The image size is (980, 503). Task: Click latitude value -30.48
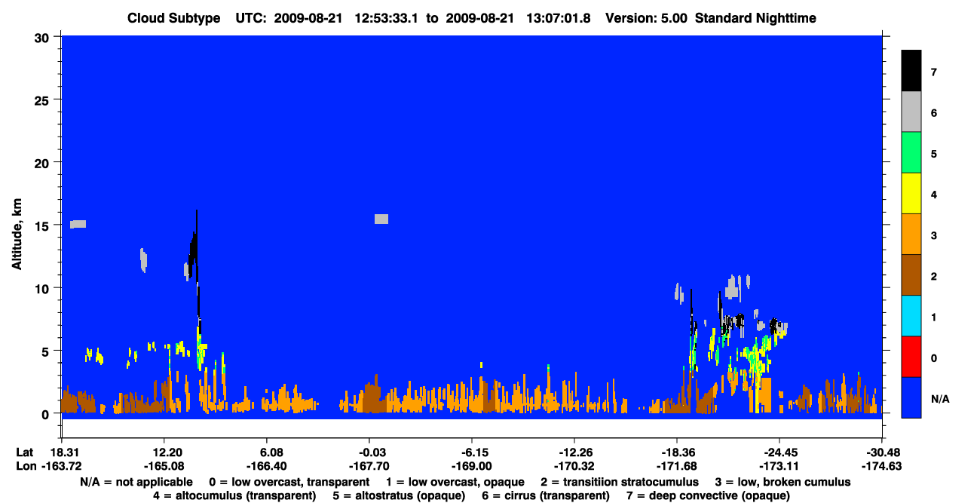click(x=881, y=452)
